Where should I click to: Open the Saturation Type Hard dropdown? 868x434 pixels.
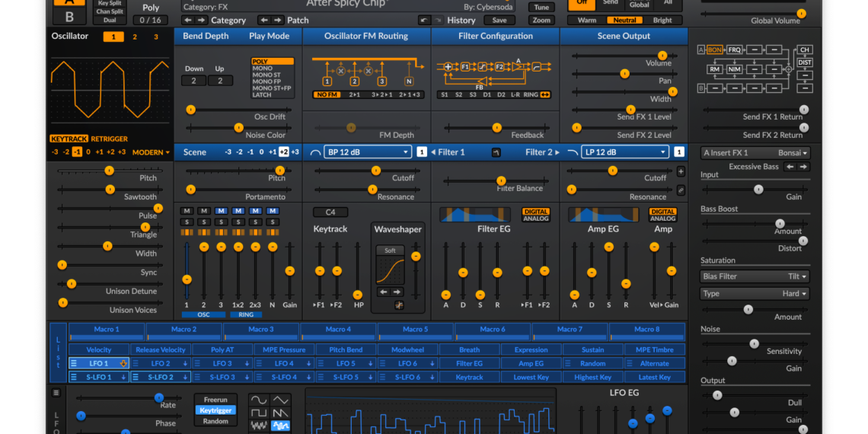(x=755, y=294)
